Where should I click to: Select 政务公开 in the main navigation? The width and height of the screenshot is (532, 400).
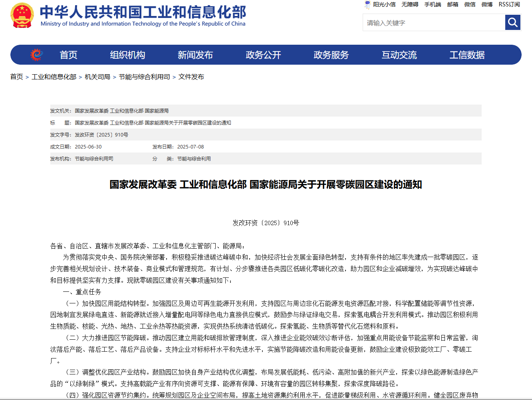click(x=263, y=55)
